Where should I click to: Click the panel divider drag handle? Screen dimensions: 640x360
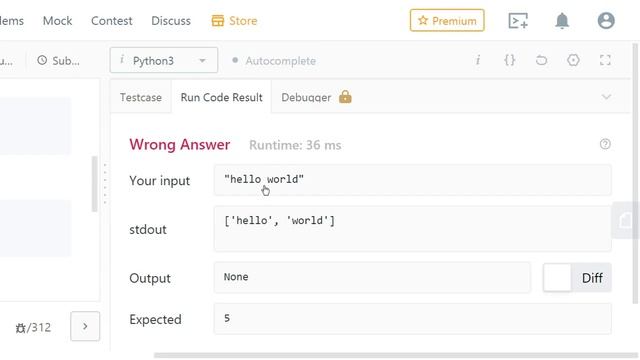pos(105,184)
